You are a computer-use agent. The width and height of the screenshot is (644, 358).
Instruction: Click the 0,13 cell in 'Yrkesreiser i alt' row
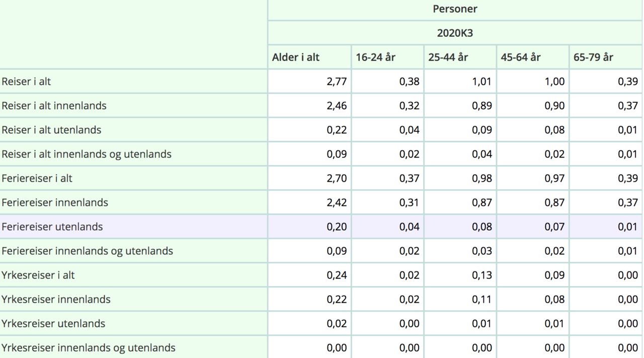click(481, 275)
